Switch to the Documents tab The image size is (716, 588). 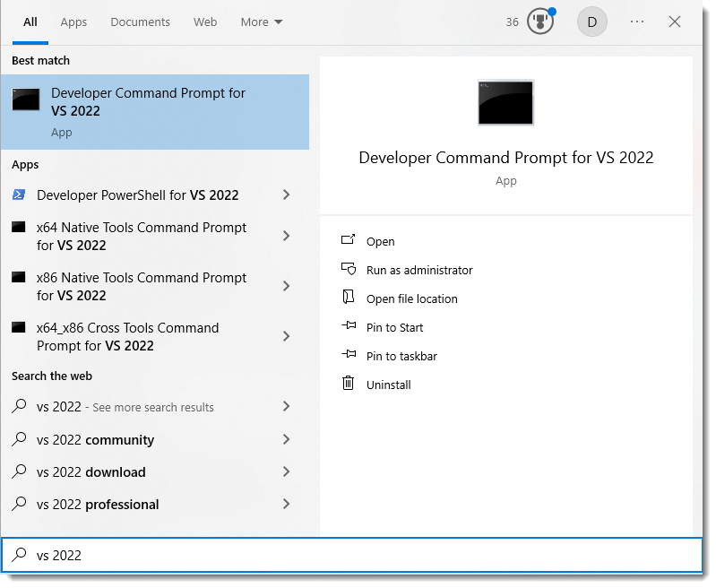(140, 22)
